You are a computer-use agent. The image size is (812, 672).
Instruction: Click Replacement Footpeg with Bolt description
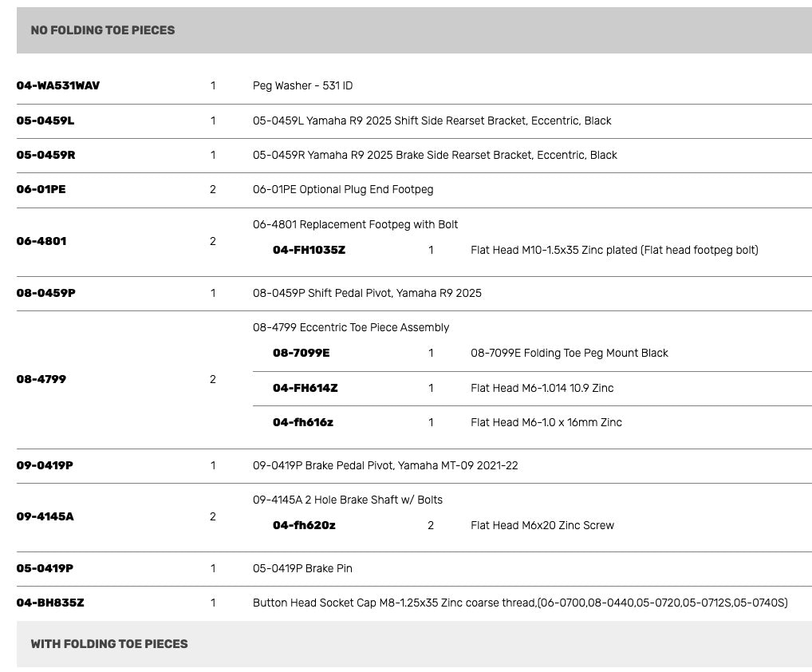point(355,224)
